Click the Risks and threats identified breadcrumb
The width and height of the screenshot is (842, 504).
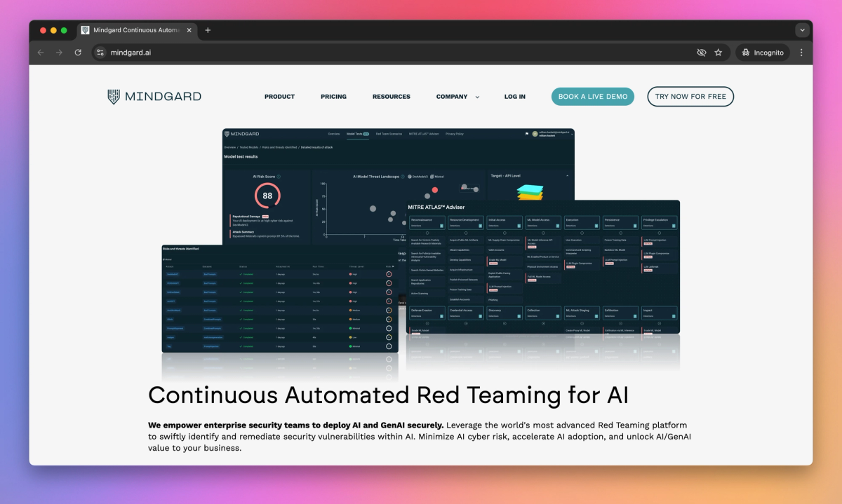(x=279, y=147)
